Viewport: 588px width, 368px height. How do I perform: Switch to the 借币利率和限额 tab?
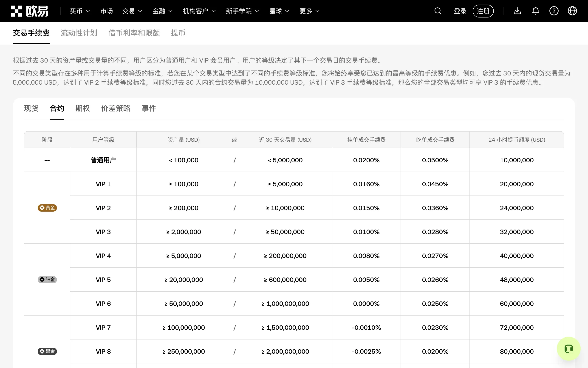[x=134, y=33]
